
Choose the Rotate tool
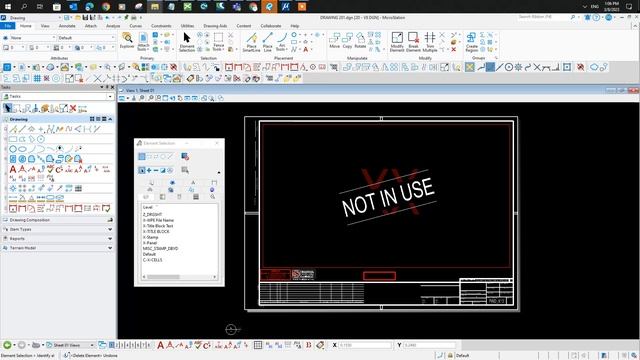tap(360, 40)
